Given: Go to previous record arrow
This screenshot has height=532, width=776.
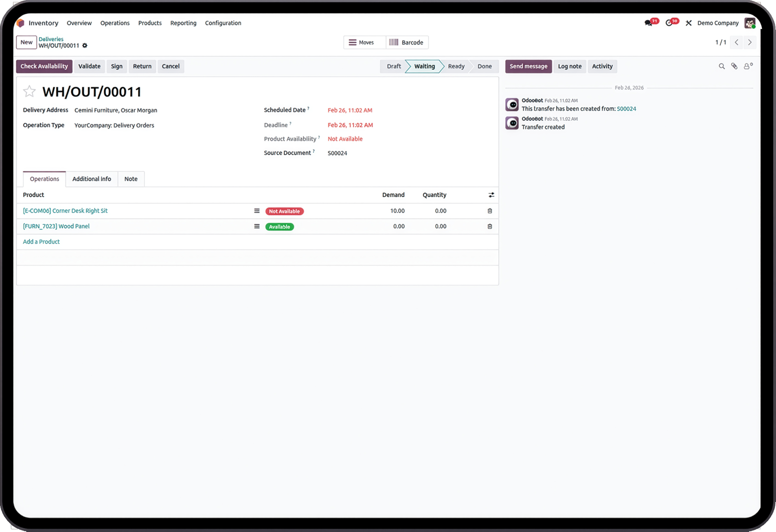Looking at the screenshot, I should (x=736, y=42).
